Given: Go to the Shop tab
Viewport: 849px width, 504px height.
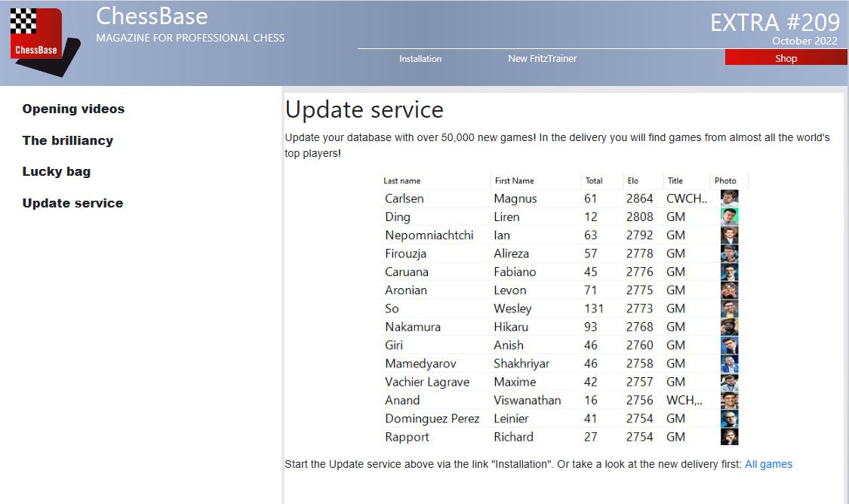Looking at the screenshot, I should click(786, 58).
